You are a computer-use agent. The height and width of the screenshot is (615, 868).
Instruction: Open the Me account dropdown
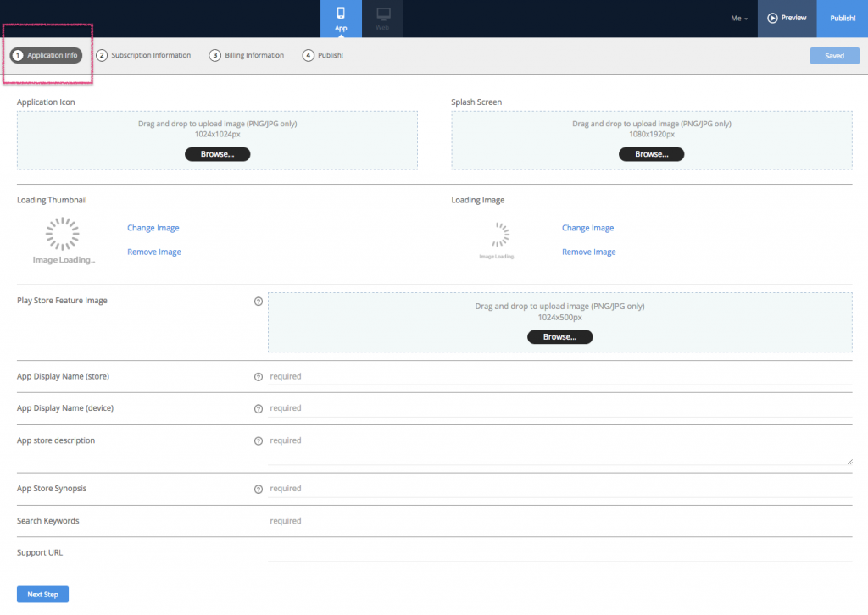tap(738, 17)
